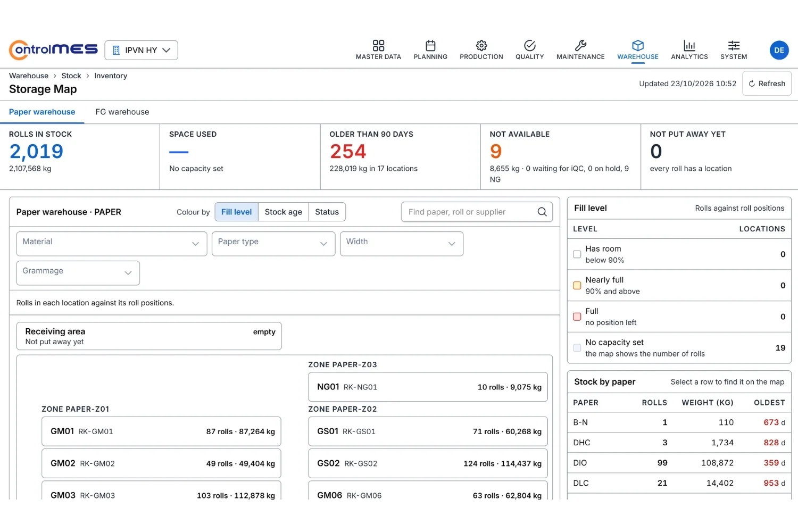Select the DLC paper row
The image size is (798, 532).
(679, 483)
